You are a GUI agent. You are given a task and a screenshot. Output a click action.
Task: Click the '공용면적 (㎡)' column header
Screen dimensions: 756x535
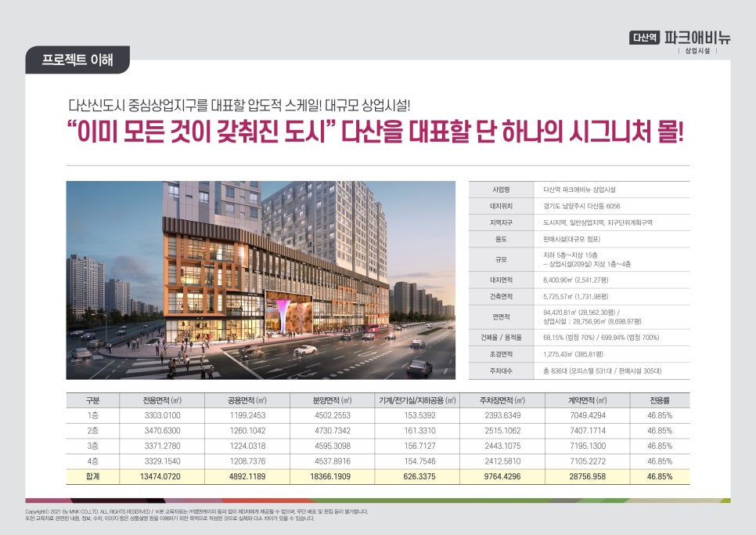tap(247, 400)
